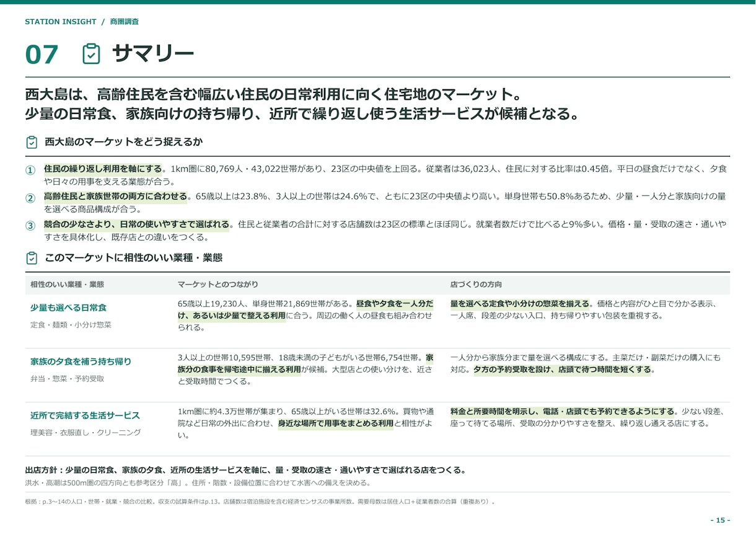Click the clipboard icon beside このマーケットに相性のいい業種・業態

tap(31, 257)
